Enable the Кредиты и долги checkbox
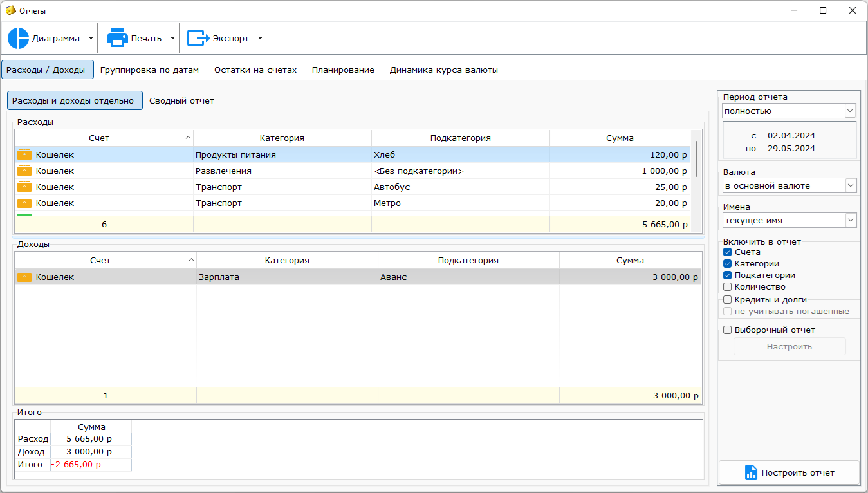Image resolution: width=868 pixels, height=493 pixels. point(728,300)
